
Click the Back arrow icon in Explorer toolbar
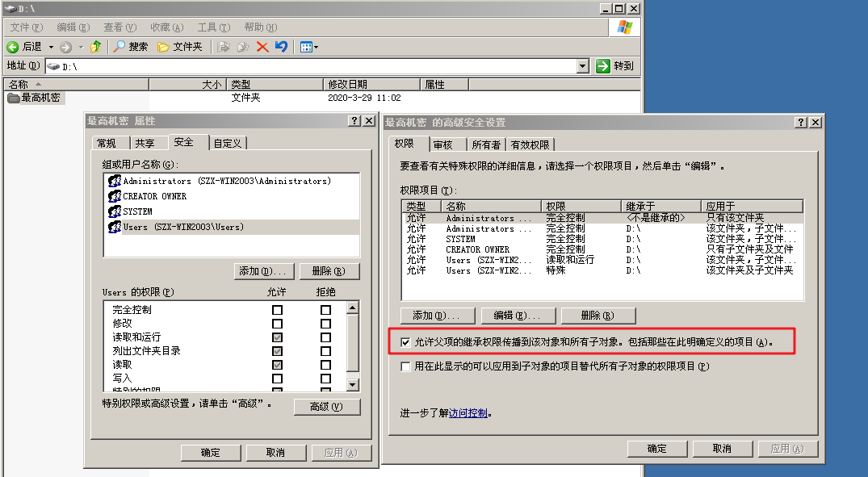tap(13, 47)
